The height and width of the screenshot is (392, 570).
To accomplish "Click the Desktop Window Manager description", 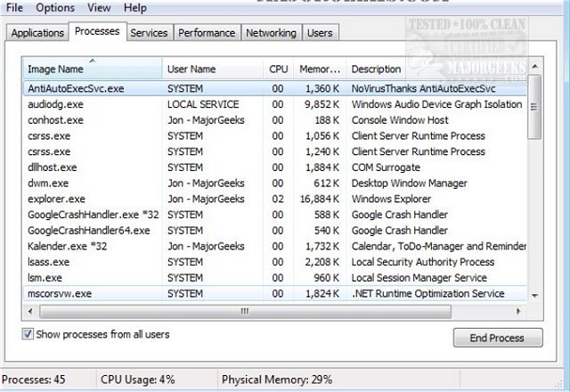I will 410,183.
